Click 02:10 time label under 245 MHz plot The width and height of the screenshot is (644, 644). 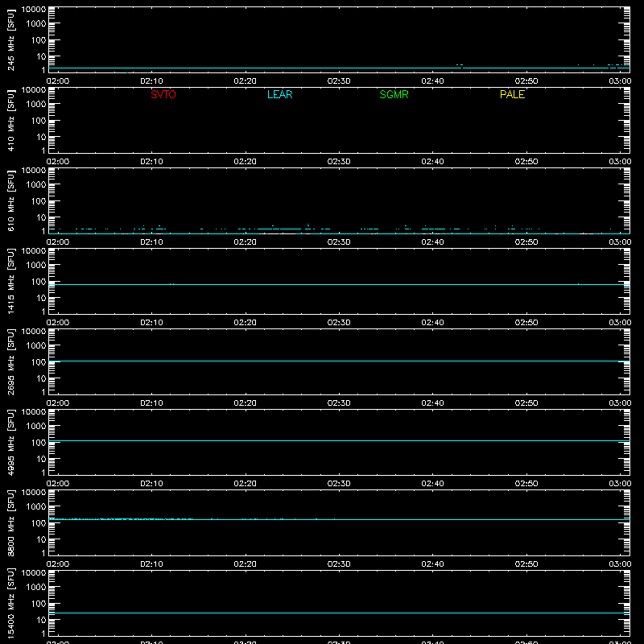pos(151,81)
